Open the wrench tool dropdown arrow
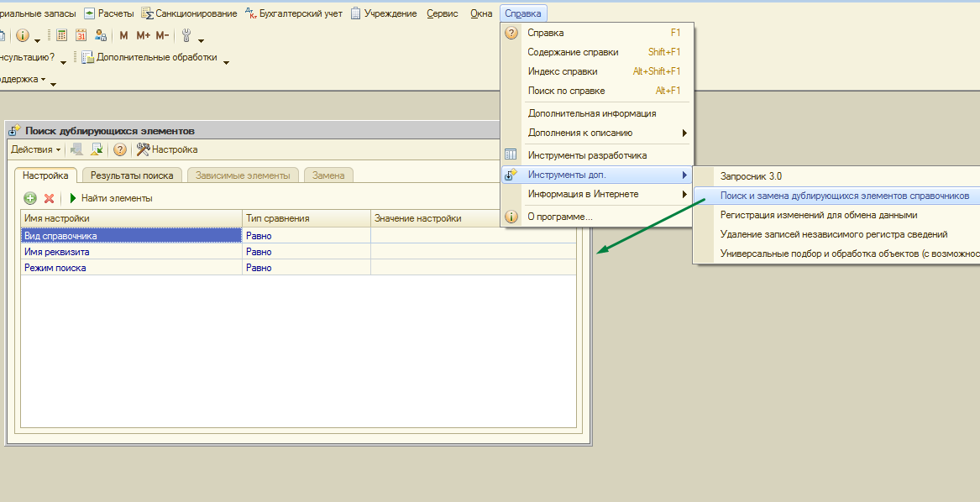 click(201, 39)
